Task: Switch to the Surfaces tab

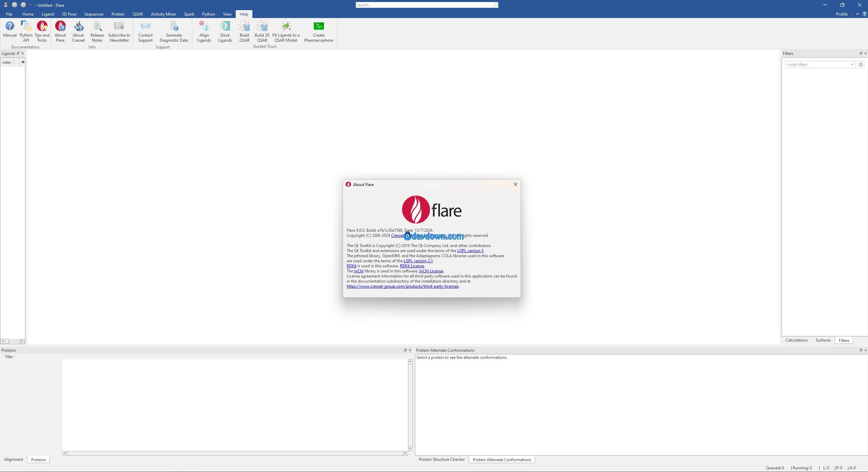Action: 823,340
